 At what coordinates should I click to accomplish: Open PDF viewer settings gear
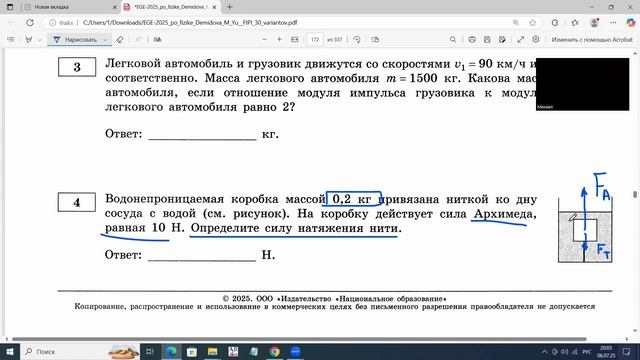click(x=536, y=39)
